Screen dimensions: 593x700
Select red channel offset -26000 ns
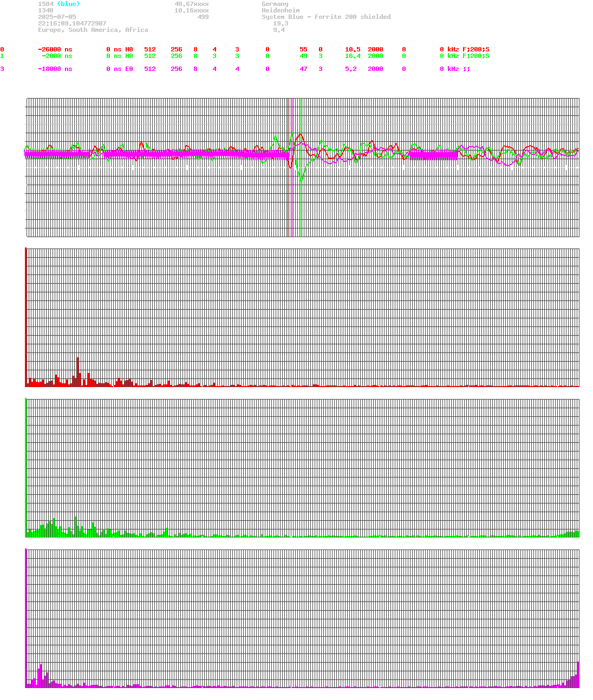click(55, 49)
